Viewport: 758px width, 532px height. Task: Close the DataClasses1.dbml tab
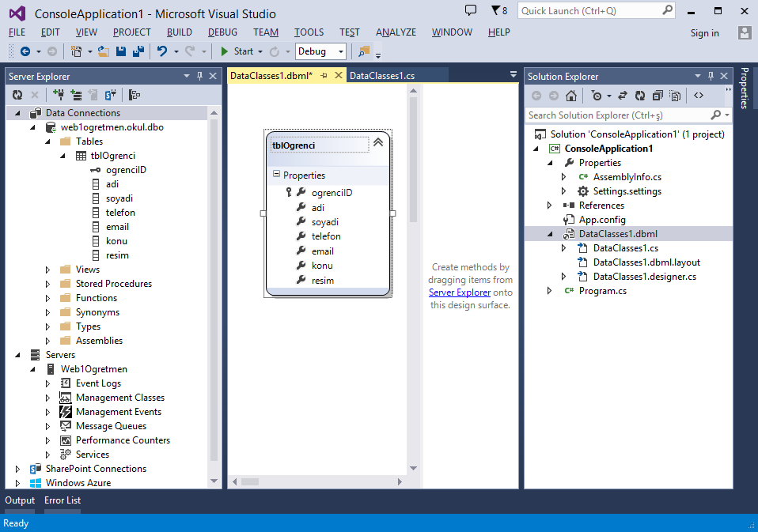[x=339, y=75]
